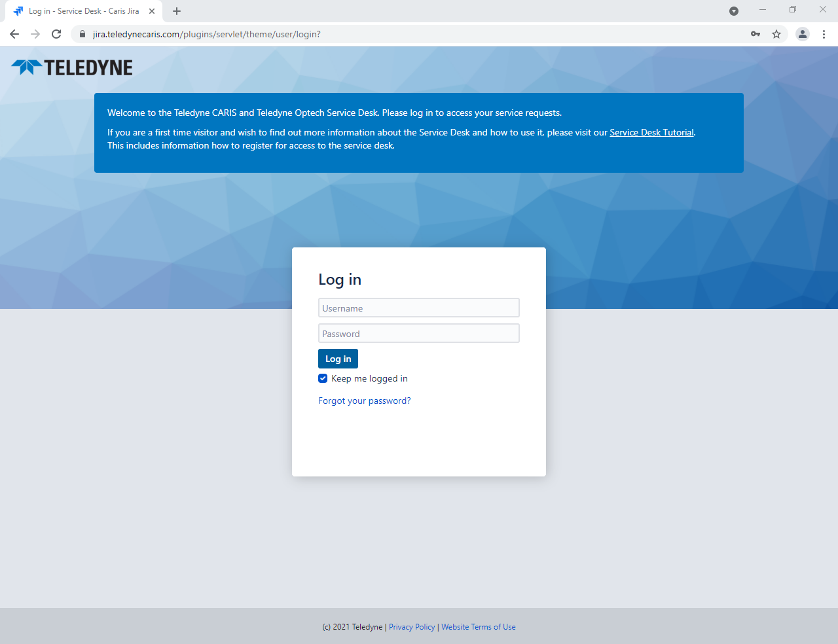Open Forgot your password link

click(x=365, y=401)
